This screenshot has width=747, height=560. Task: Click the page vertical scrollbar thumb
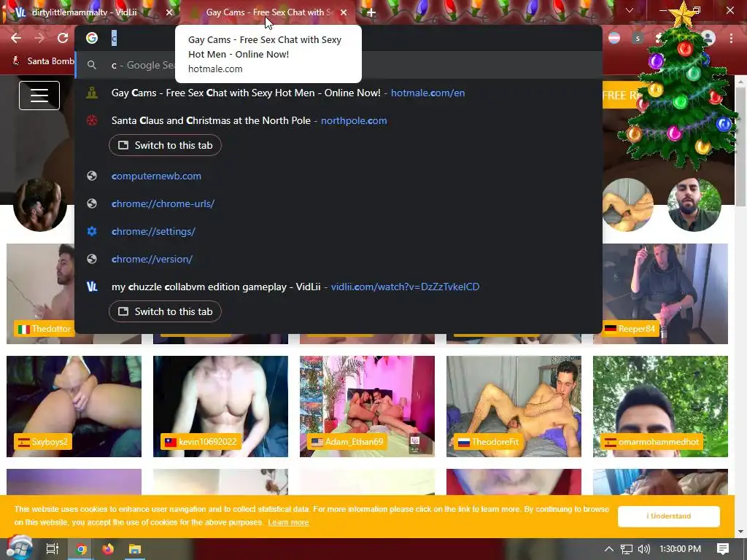pyautogui.click(x=741, y=147)
